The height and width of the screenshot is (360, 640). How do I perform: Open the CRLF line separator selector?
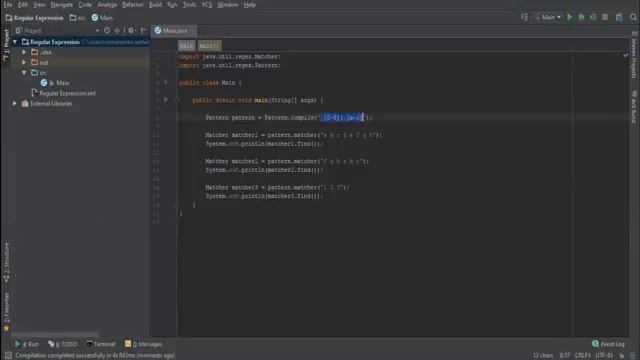(582, 356)
